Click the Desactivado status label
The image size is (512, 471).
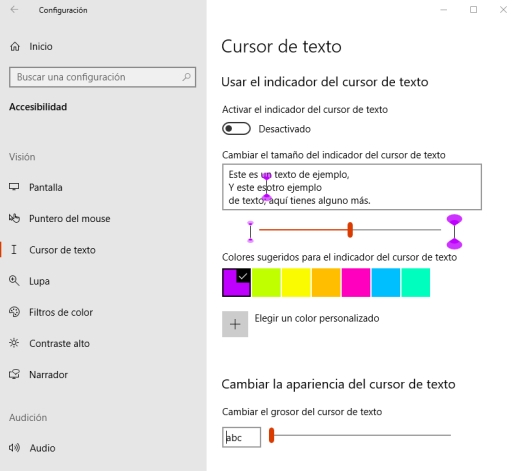point(284,129)
